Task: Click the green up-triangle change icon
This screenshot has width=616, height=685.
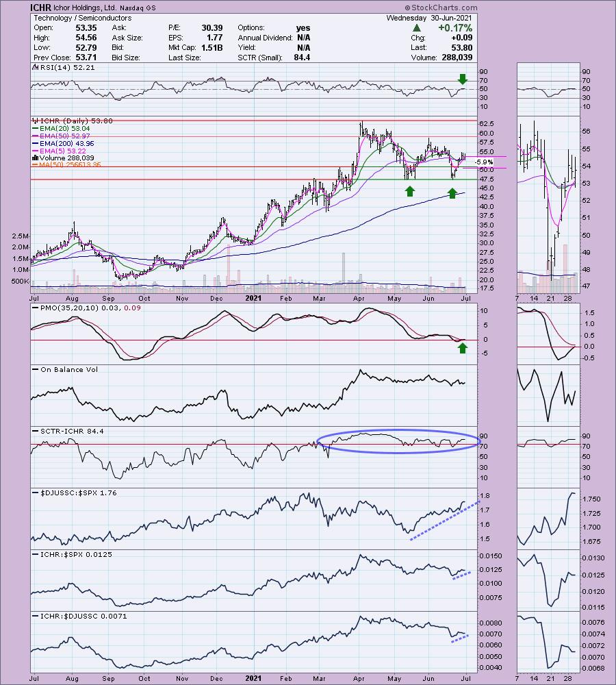Action: click(417, 28)
